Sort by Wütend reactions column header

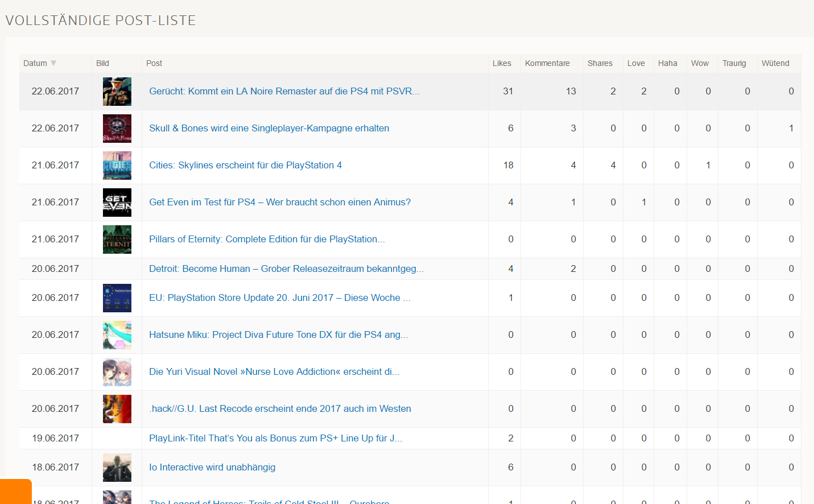click(x=775, y=63)
